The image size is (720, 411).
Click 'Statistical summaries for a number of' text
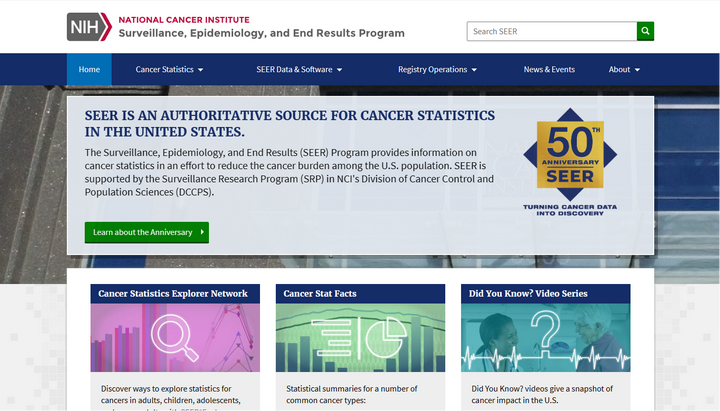(352, 388)
